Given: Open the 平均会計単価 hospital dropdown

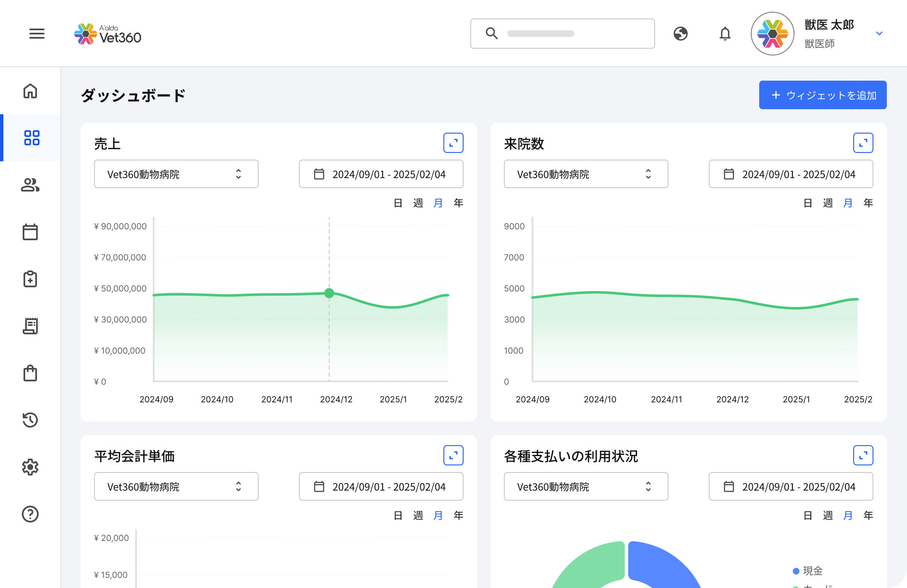Looking at the screenshot, I should 176,486.
